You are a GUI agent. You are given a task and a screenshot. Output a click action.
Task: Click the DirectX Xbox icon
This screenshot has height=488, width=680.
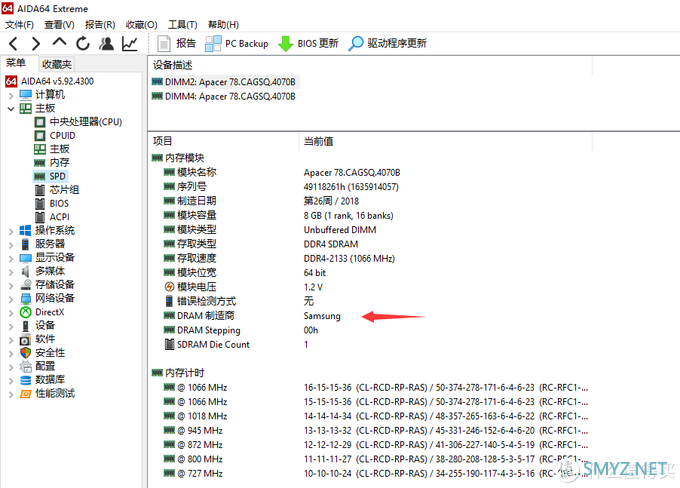26,312
